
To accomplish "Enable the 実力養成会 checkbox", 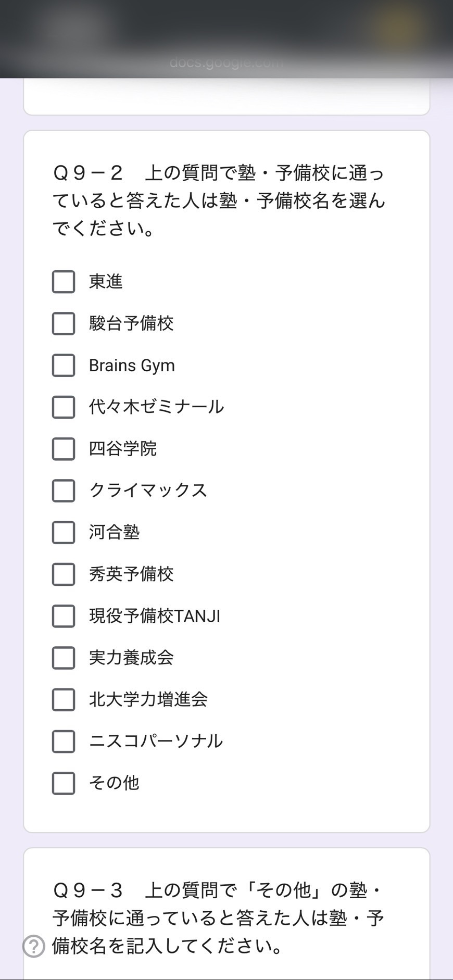I will pyautogui.click(x=64, y=658).
